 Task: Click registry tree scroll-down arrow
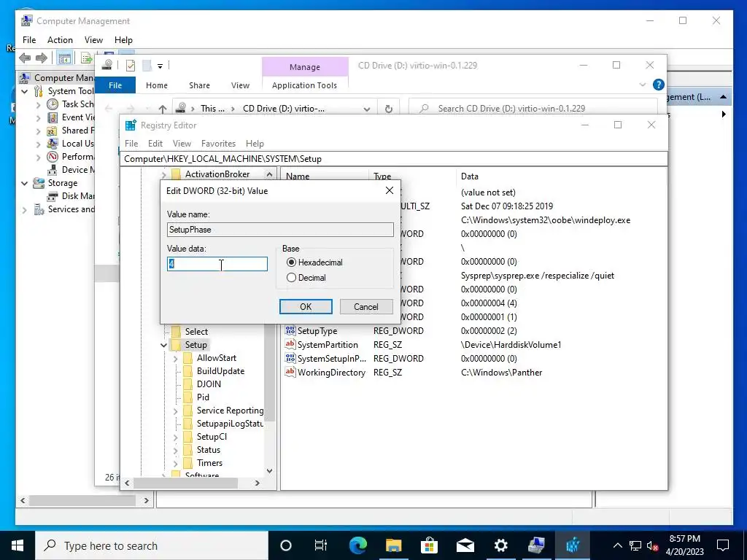(x=270, y=471)
